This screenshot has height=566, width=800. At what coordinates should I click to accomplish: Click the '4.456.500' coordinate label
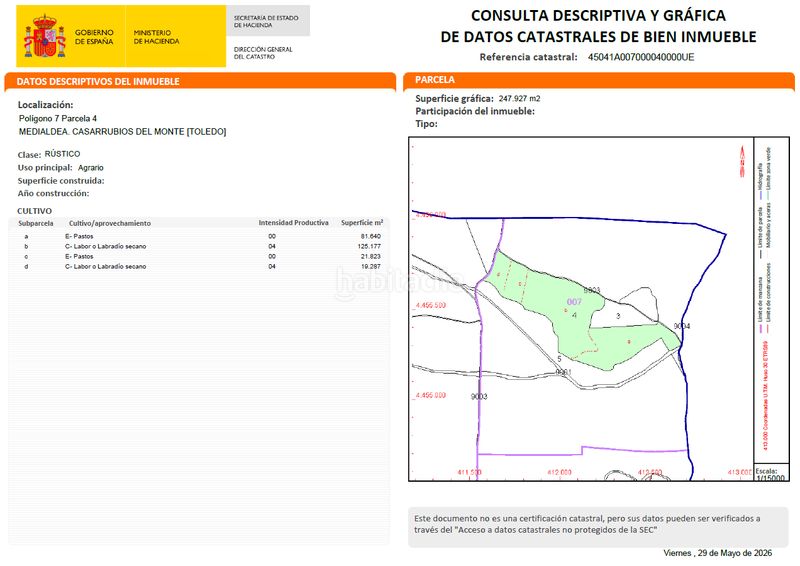(x=431, y=305)
